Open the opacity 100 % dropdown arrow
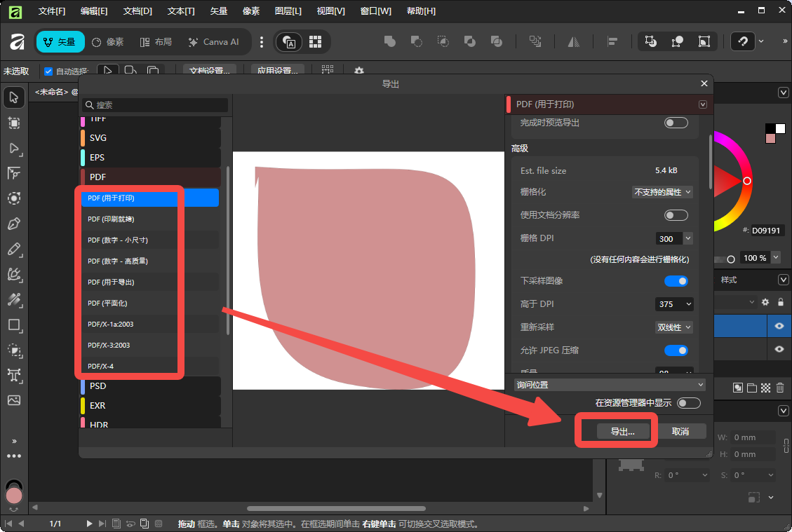Screen dimensions: 792x532 coord(776,257)
